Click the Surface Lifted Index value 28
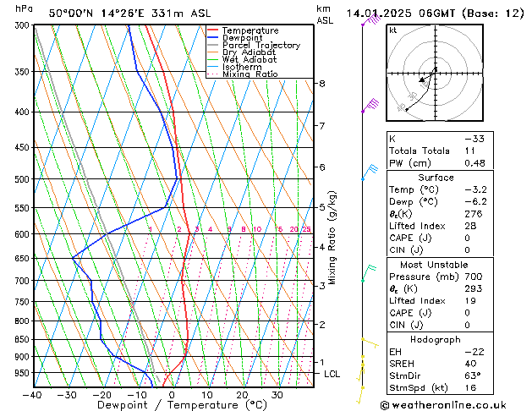The height and width of the screenshot is (411, 532). (470, 226)
